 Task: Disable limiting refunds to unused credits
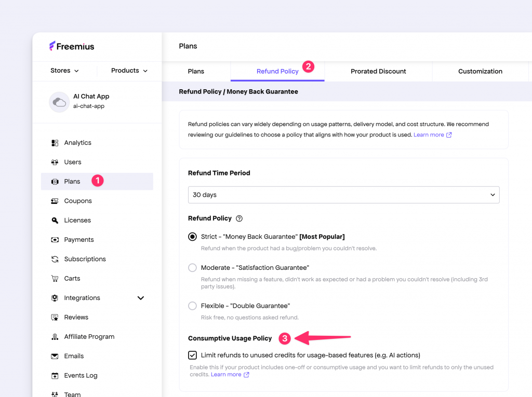(x=192, y=355)
